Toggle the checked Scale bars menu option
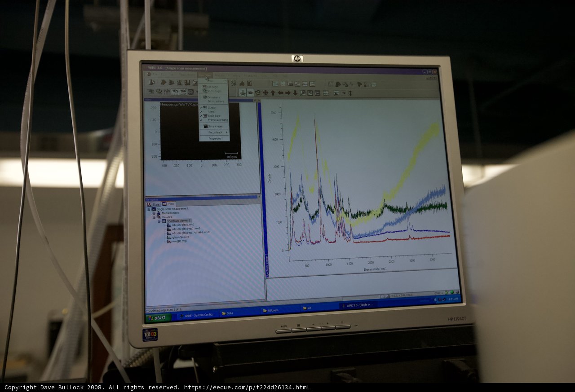Image resolution: width=575 pixels, height=392 pixels. click(x=214, y=116)
